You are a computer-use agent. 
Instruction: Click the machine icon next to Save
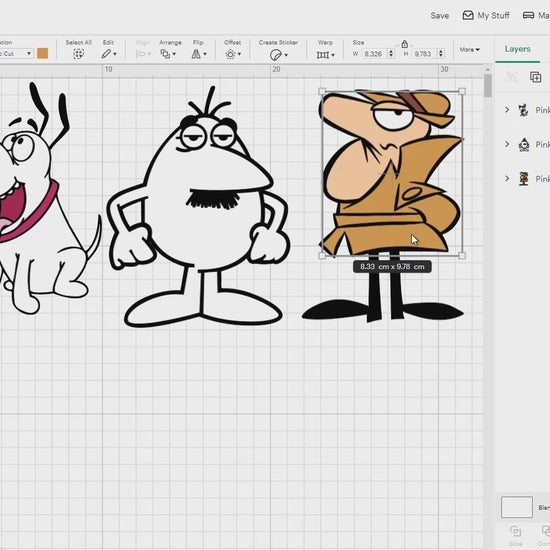tap(528, 15)
